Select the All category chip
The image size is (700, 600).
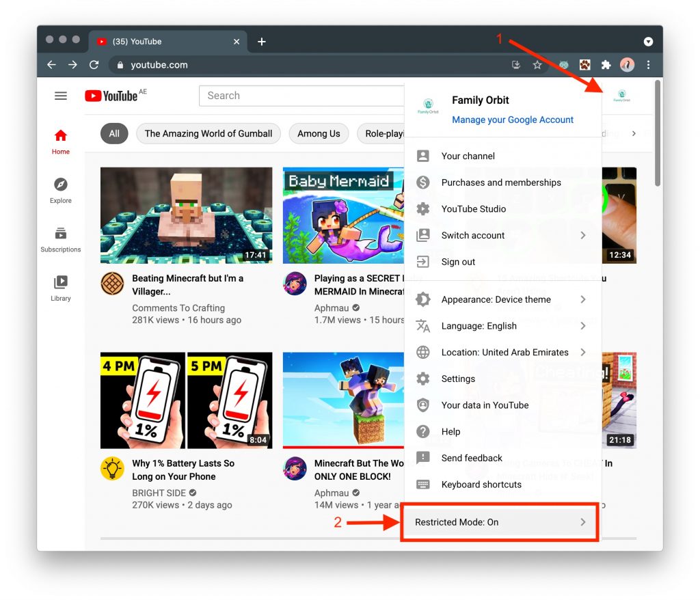[114, 133]
